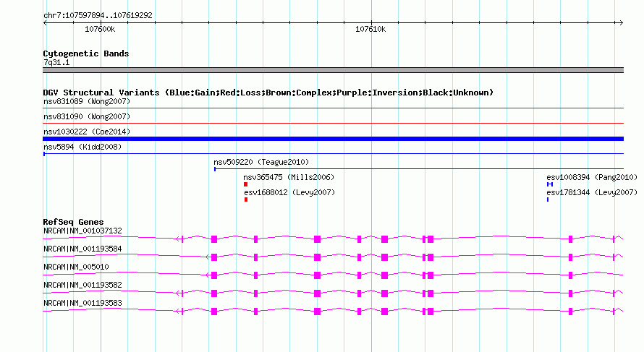Click the red nsv365475 loss marker
This screenshot has width=644, height=352.
pyautogui.click(x=245, y=184)
